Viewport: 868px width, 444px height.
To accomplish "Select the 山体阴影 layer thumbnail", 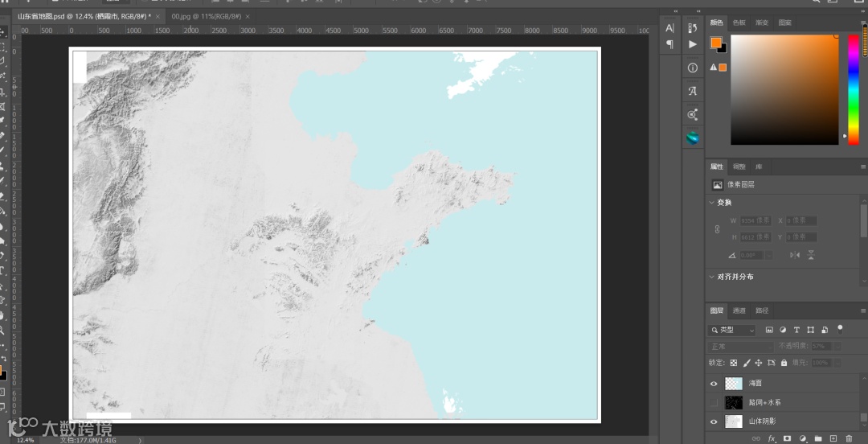I will tap(734, 421).
